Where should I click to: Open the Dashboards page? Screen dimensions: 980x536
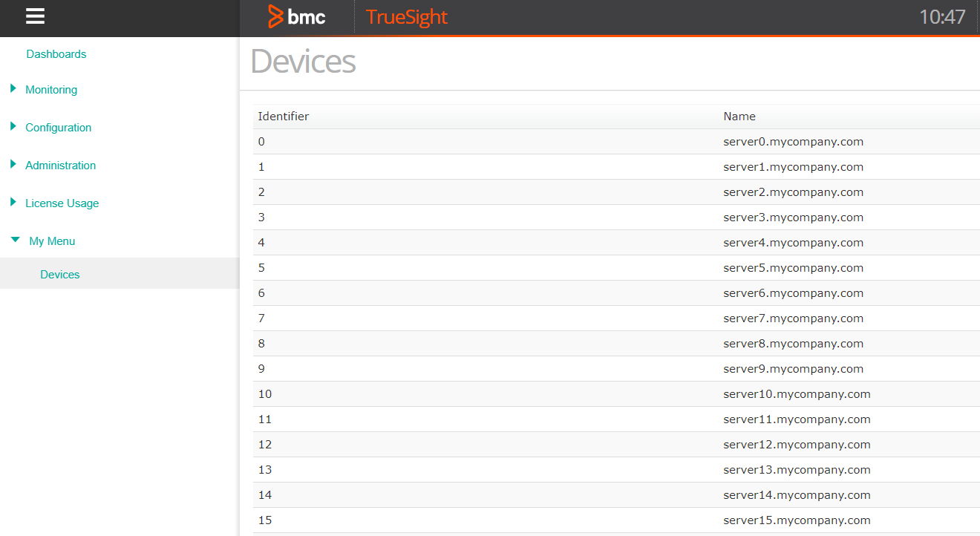point(56,53)
